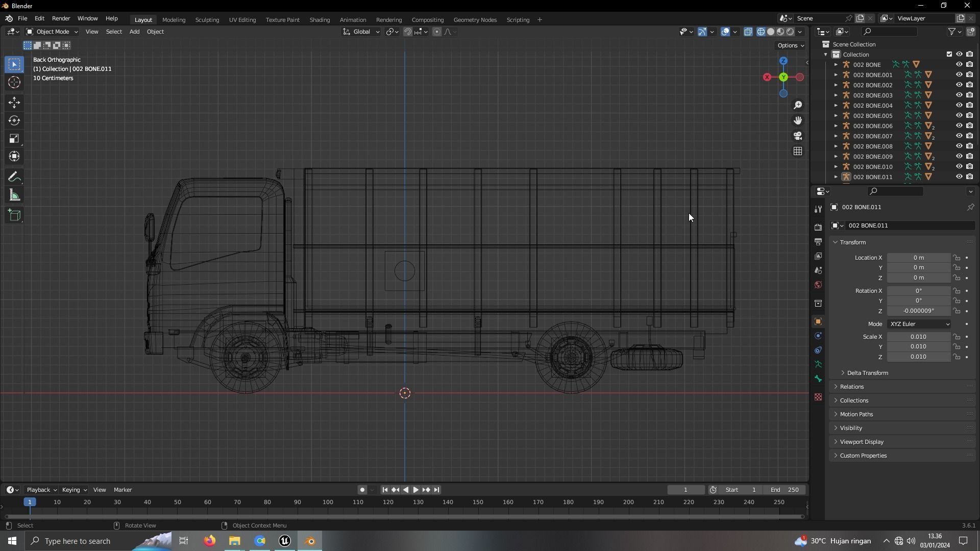
Task: Toggle Collection exclude checkbox
Action: (949, 54)
